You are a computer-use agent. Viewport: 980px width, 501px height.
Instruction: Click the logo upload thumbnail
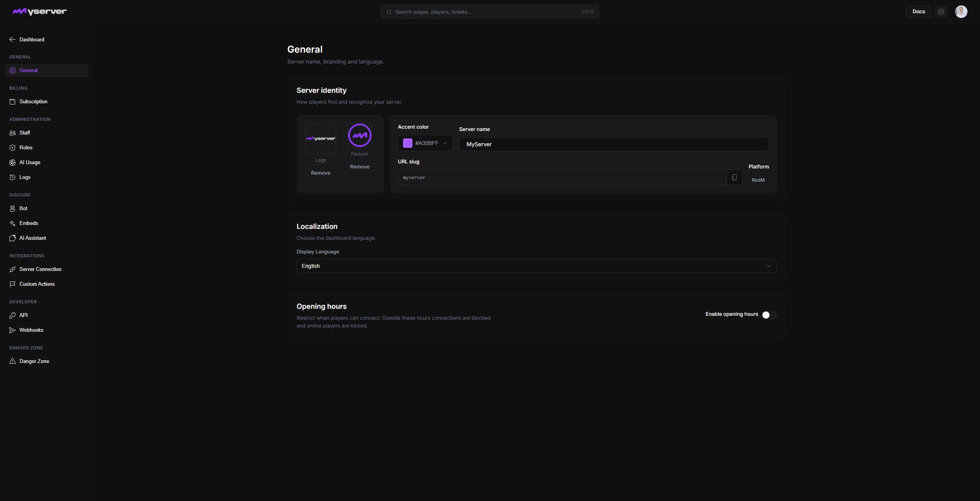320,138
